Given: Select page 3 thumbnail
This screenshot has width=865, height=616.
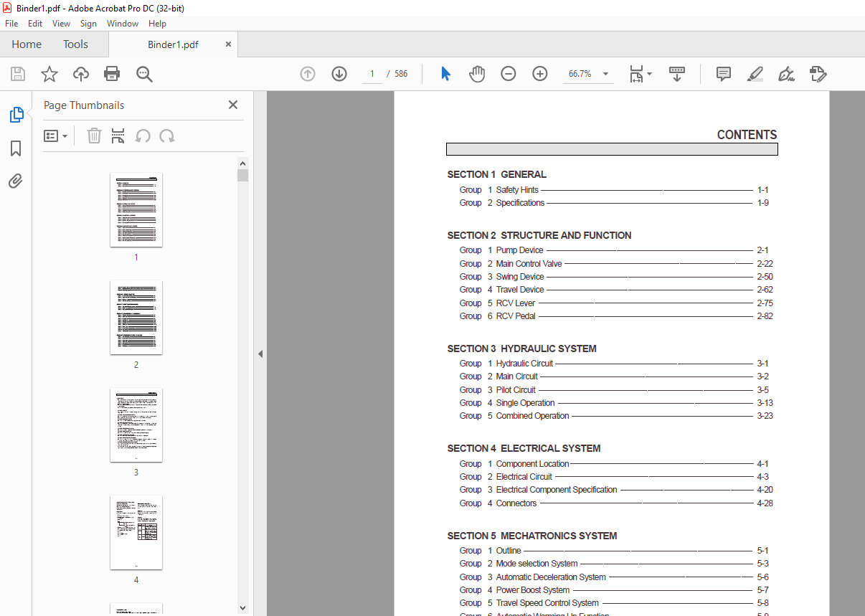Looking at the screenshot, I should coord(136,425).
